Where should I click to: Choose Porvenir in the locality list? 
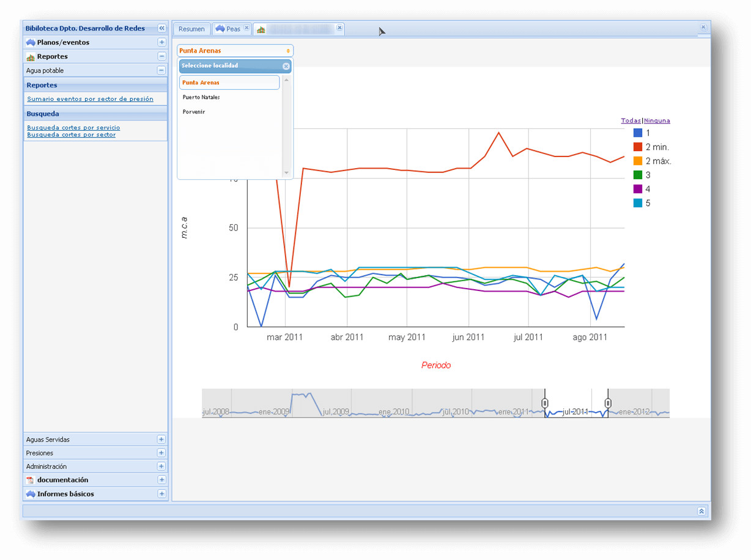coord(194,112)
